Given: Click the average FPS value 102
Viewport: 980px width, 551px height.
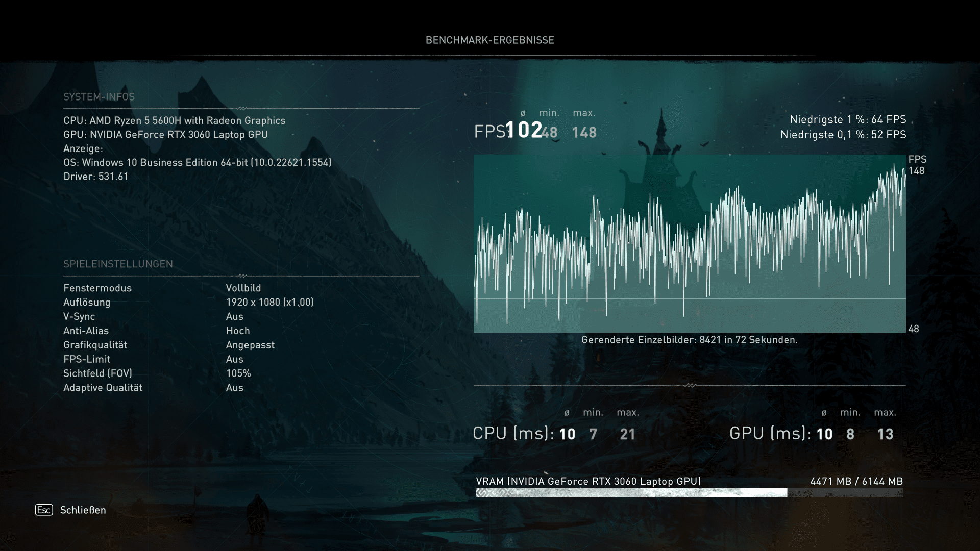Looking at the screenshot, I should [x=524, y=130].
